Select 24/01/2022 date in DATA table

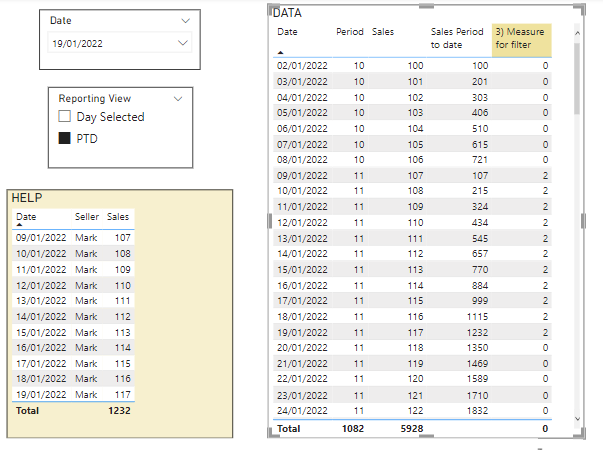click(302, 410)
